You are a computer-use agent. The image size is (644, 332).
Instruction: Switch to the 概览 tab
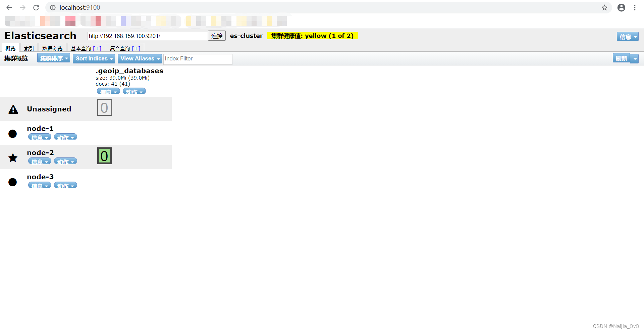click(x=10, y=48)
